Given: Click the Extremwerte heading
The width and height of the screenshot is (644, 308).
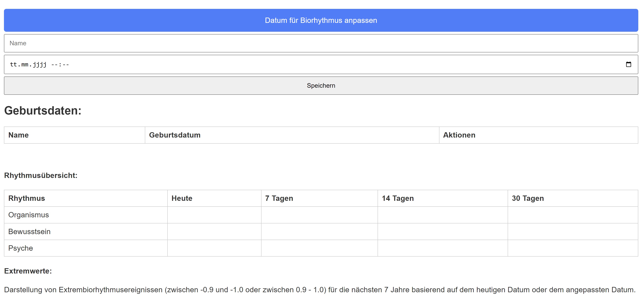Looking at the screenshot, I should tap(28, 271).
